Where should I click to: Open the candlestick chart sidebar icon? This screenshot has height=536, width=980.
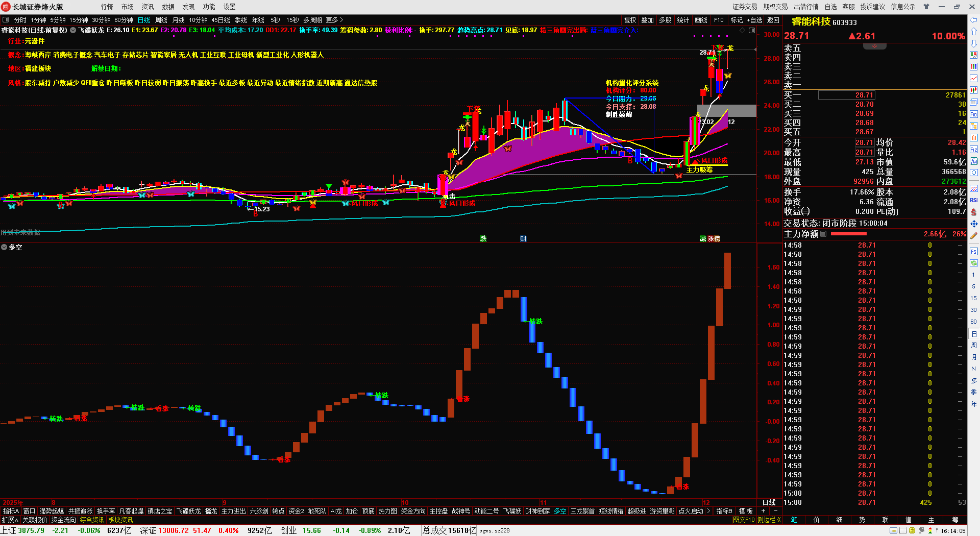click(x=974, y=90)
